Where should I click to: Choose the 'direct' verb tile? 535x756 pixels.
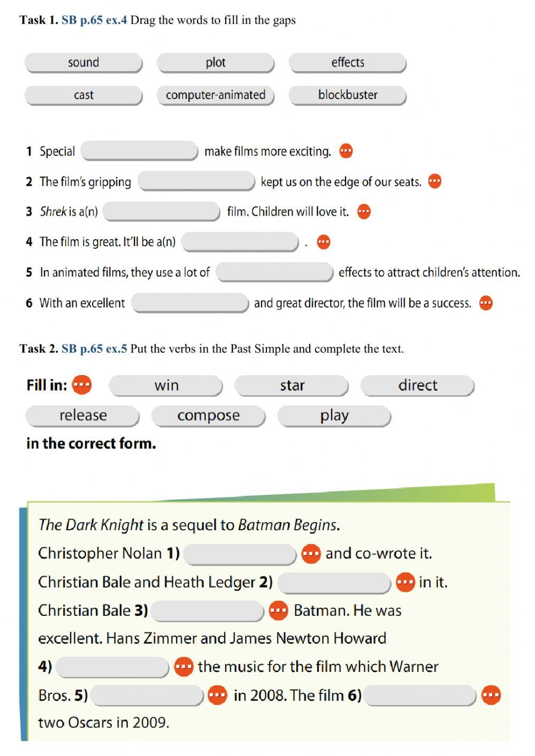point(417,386)
